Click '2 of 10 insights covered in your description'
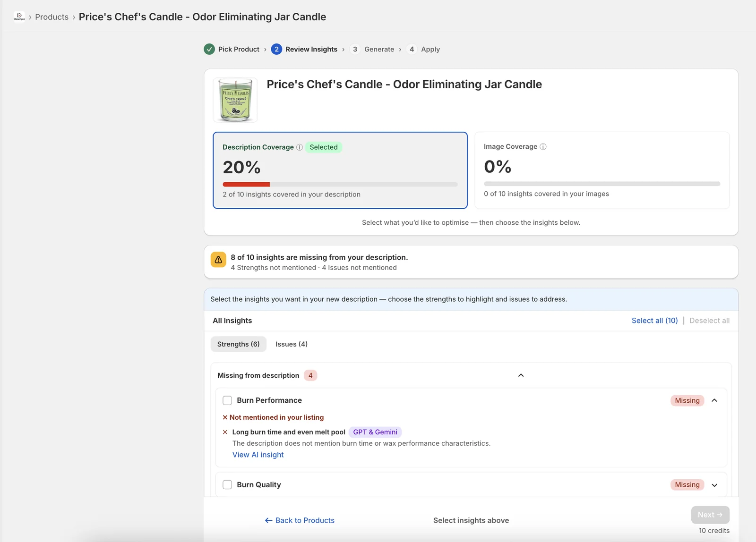This screenshot has height=542, width=756. click(x=292, y=195)
